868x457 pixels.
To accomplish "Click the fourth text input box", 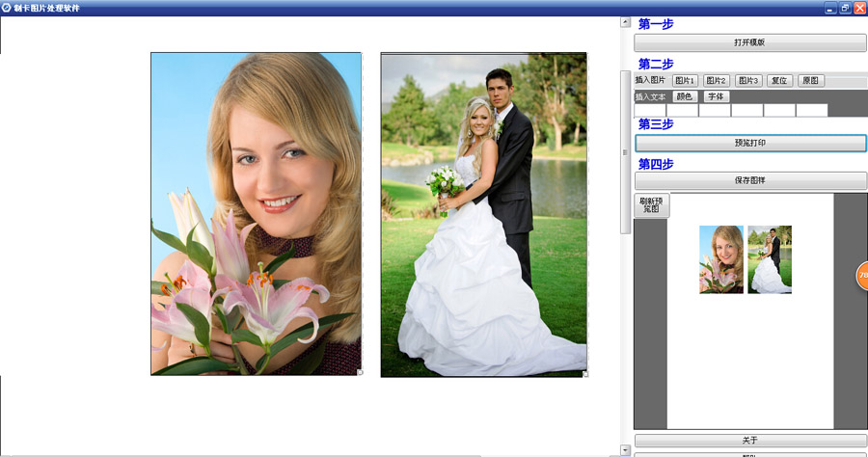I will (746, 110).
